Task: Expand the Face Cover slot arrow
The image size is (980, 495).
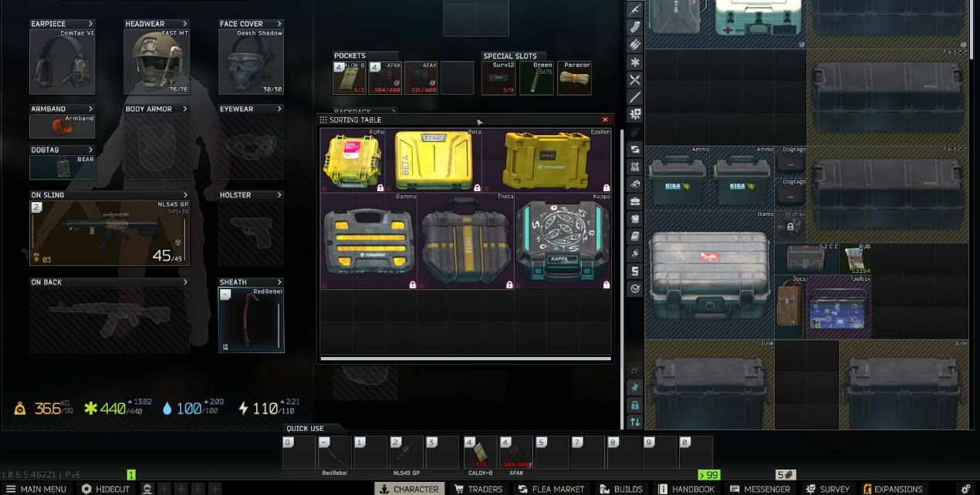Action: [x=279, y=24]
